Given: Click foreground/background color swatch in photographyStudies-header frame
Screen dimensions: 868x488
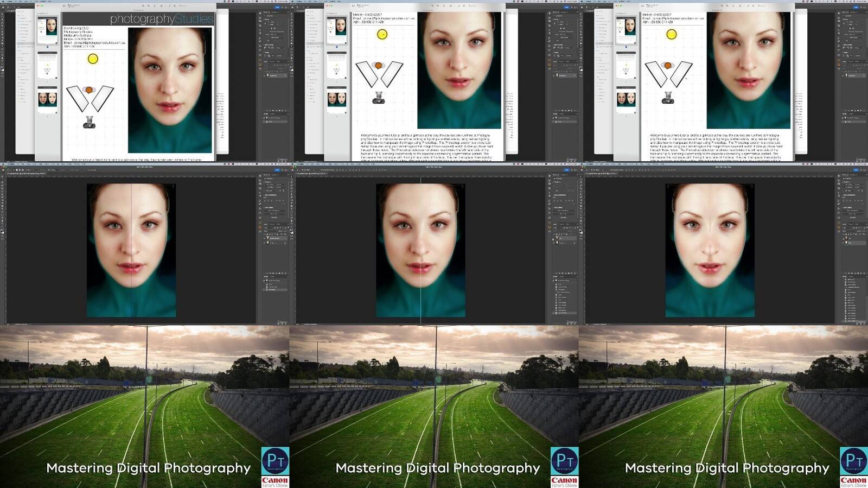Looking at the screenshot, I should point(2,69).
